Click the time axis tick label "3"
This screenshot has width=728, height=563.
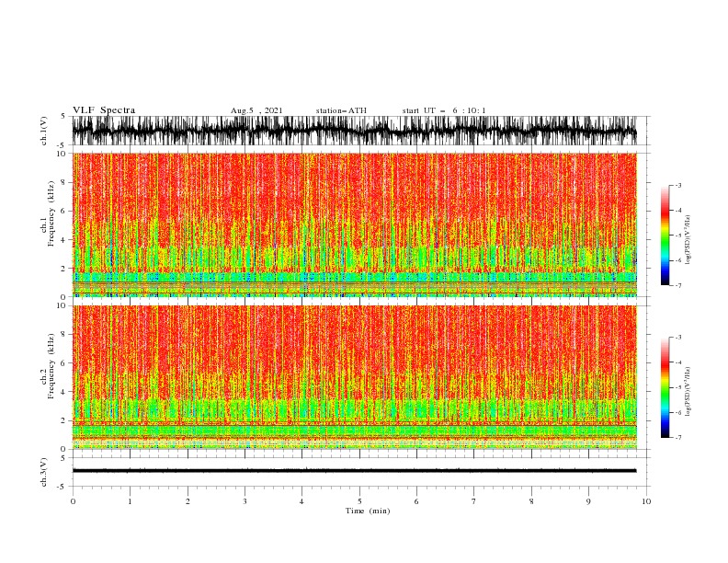pyautogui.click(x=245, y=501)
